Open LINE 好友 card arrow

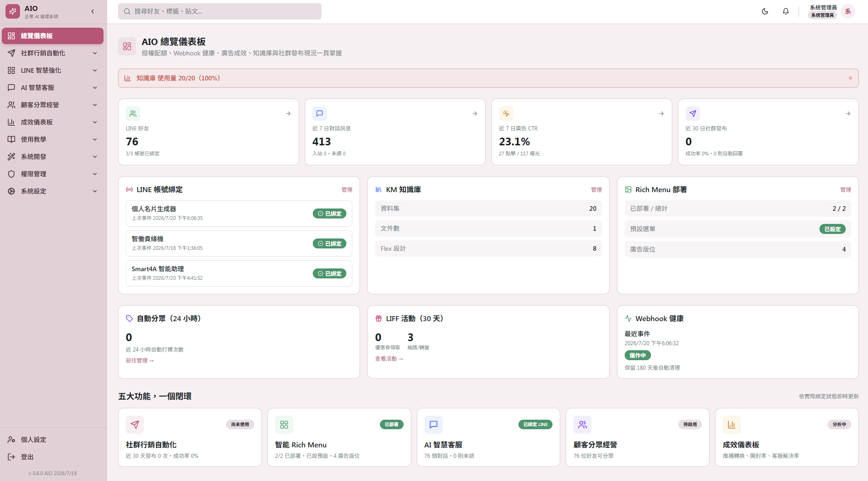tap(288, 114)
